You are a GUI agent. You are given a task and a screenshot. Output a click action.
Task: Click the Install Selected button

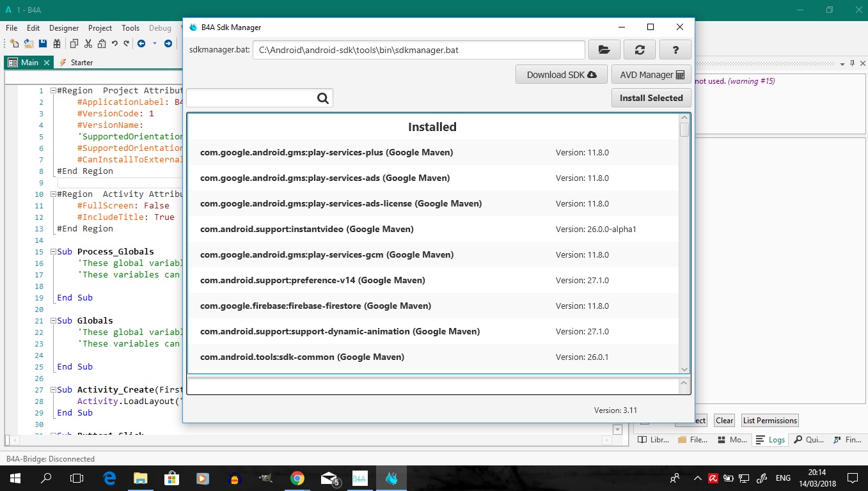651,98
